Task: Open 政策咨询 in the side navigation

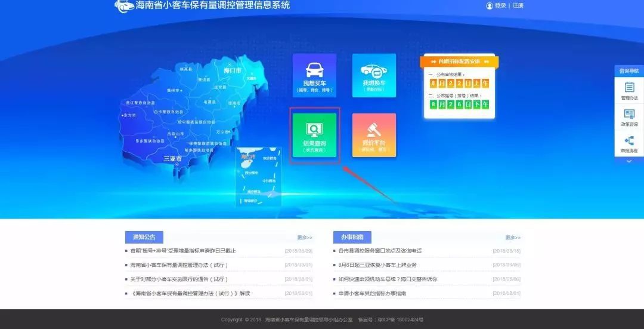Action: coord(629,117)
